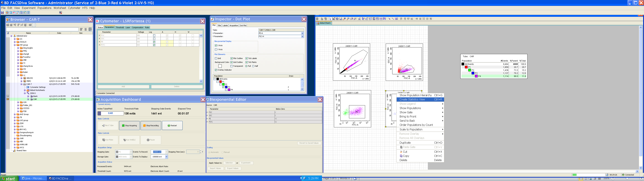644x181 pixels.
Task: Click the dot plot tool icon
Action: point(334,19)
